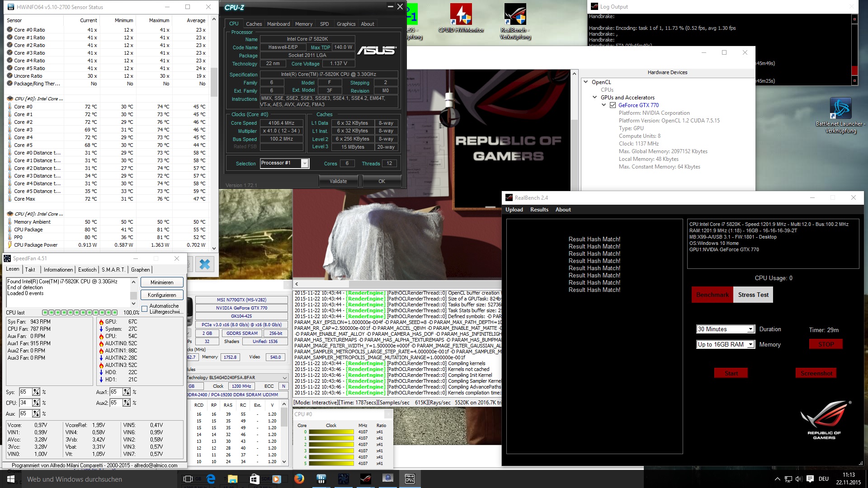Open the 30 Minutes duration dropdown
The width and height of the screenshot is (868, 488).
[x=750, y=329]
